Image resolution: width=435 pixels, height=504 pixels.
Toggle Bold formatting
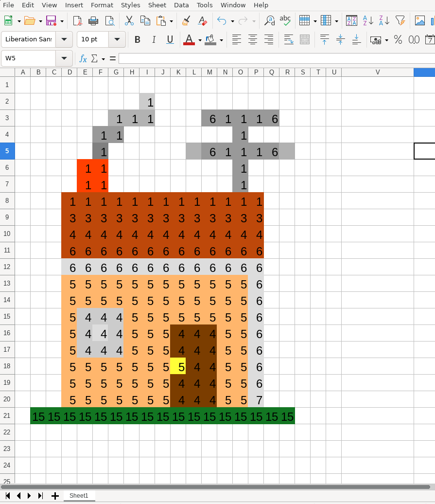pyautogui.click(x=138, y=39)
